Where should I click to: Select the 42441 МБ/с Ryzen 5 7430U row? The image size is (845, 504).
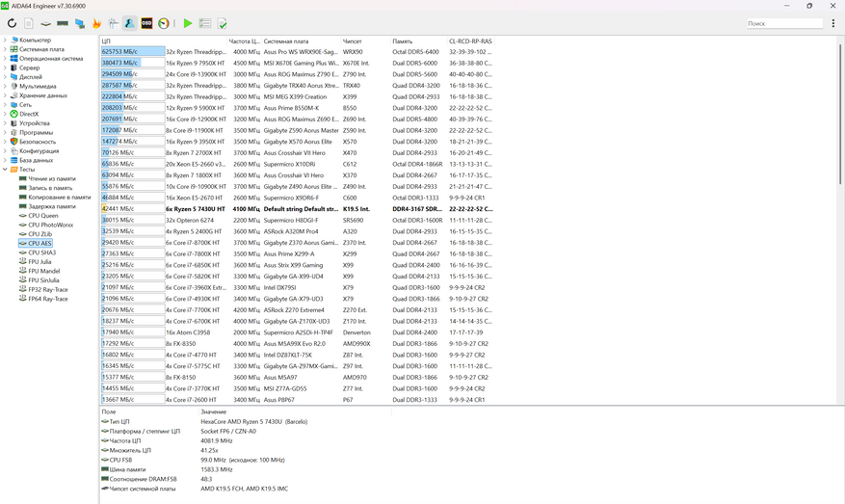tap(297, 209)
